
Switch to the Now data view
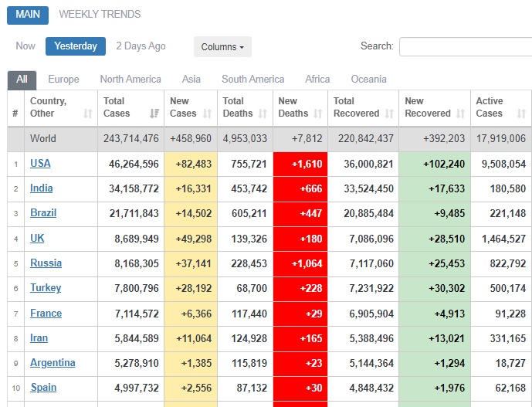(x=25, y=46)
